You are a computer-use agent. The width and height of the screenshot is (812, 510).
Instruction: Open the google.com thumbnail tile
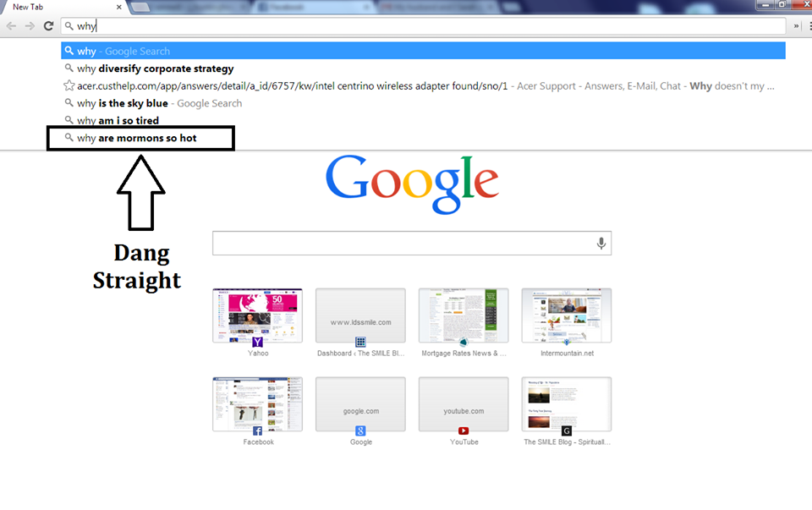point(360,404)
